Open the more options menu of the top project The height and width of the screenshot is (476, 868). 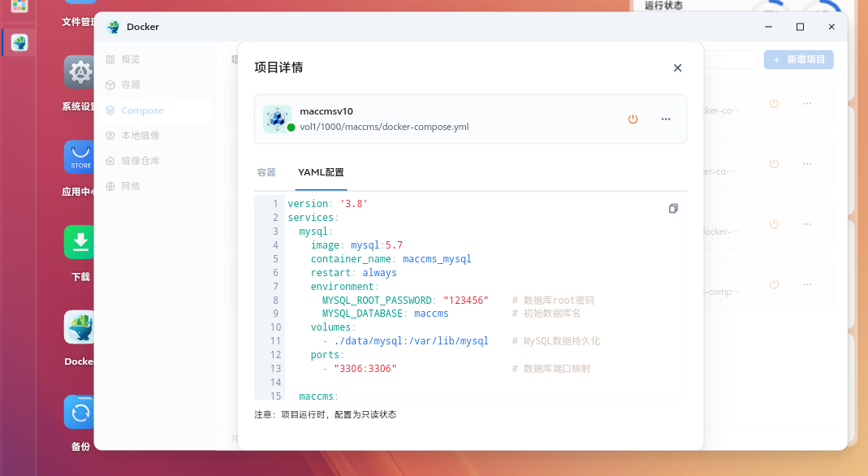click(x=807, y=103)
